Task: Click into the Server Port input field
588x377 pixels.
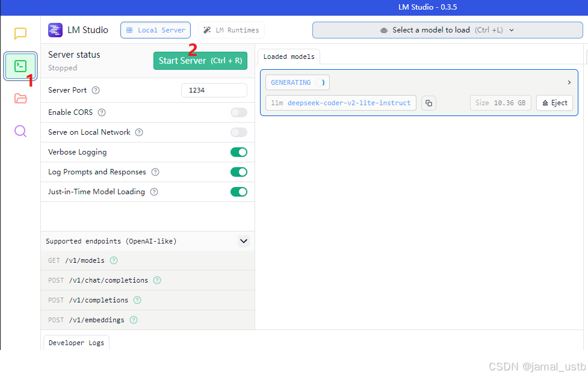Action: pos(214,90)
